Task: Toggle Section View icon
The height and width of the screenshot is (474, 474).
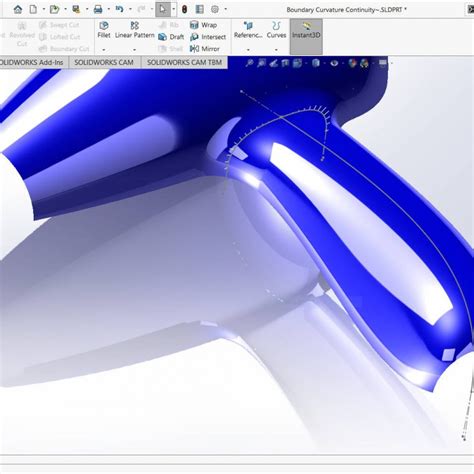Action: 285,63
